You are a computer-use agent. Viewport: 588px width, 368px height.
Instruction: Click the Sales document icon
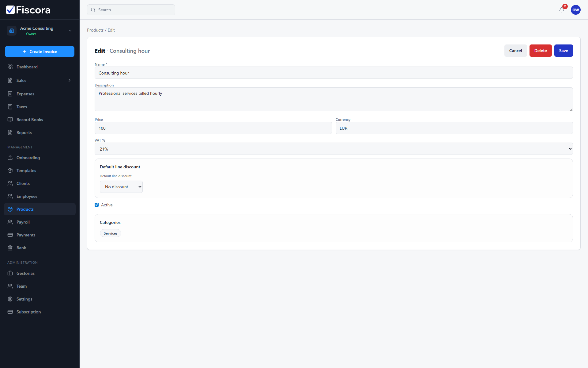point(10,80)
